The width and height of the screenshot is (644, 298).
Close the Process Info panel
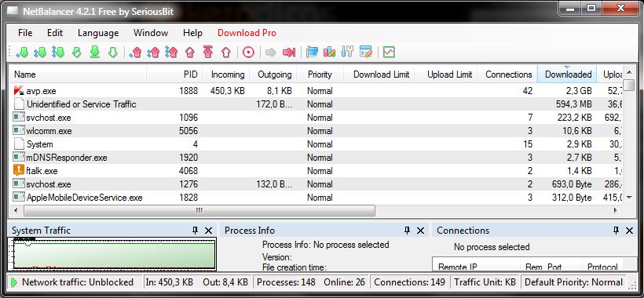pos(421,231)
